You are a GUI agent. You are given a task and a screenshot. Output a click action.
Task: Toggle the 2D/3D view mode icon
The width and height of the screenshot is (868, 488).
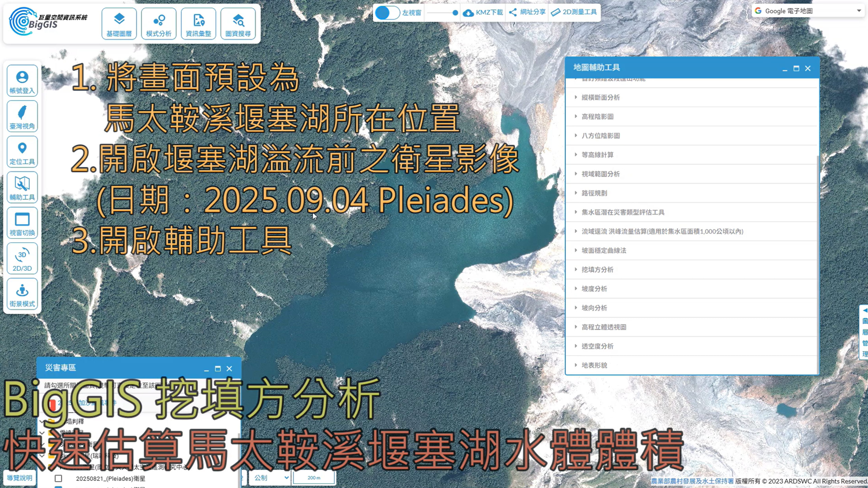click(22, 259)
